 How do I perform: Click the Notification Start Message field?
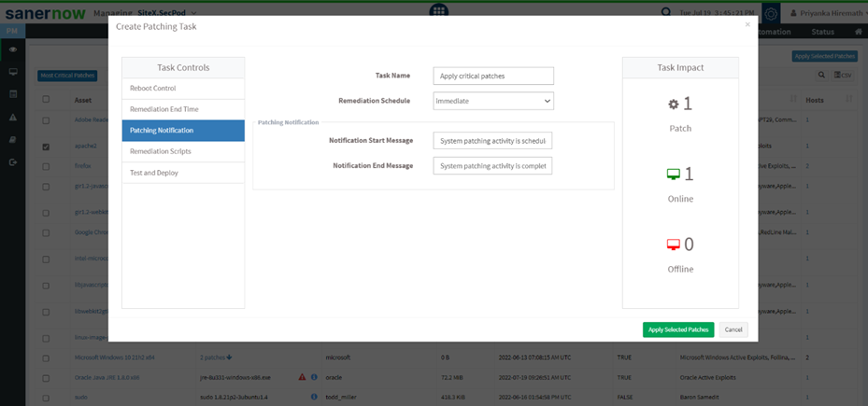pos(492,141)
